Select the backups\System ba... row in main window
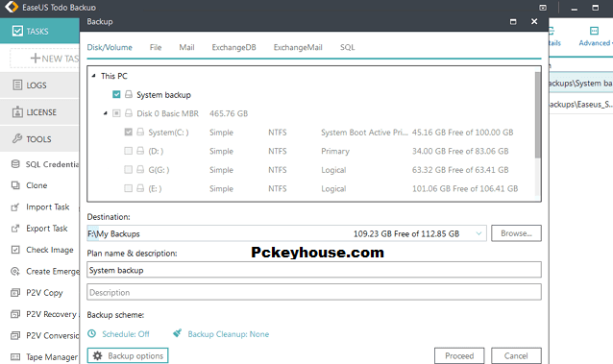Image resolution: width=613 pixels, height=364 pixels. [x=581, y=83]
